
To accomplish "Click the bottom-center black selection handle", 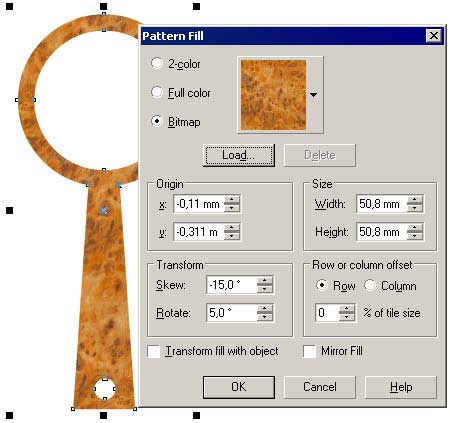I will point(103,415).
